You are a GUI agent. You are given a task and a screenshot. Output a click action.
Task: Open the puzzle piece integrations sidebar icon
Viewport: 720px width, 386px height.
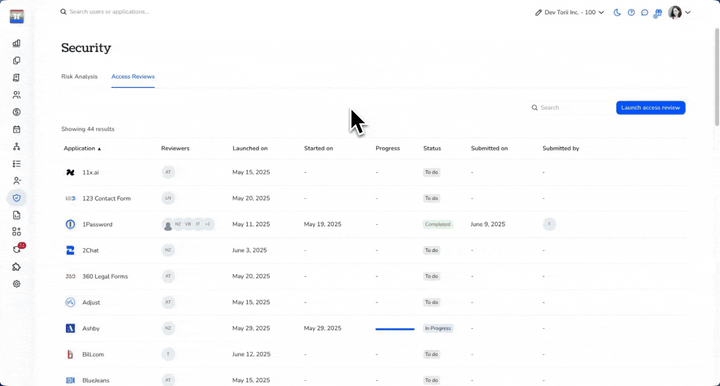pyautogui.click(x=17, y=267)
